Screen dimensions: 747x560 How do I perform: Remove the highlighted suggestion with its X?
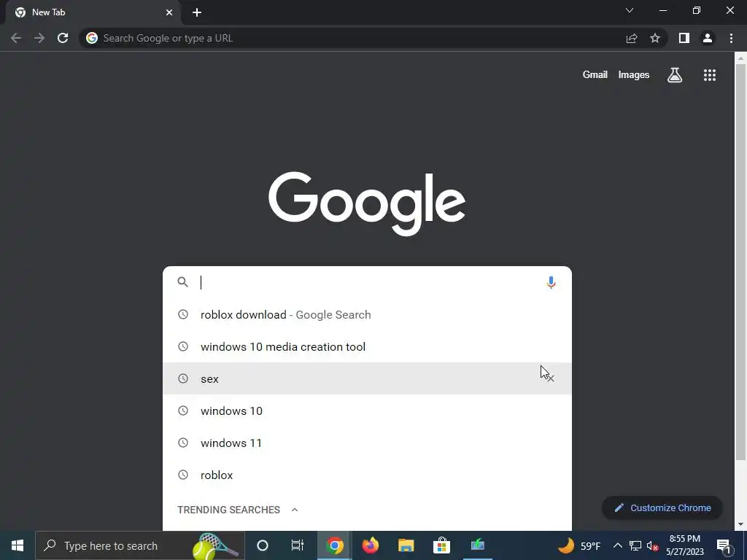pos(551,378)
